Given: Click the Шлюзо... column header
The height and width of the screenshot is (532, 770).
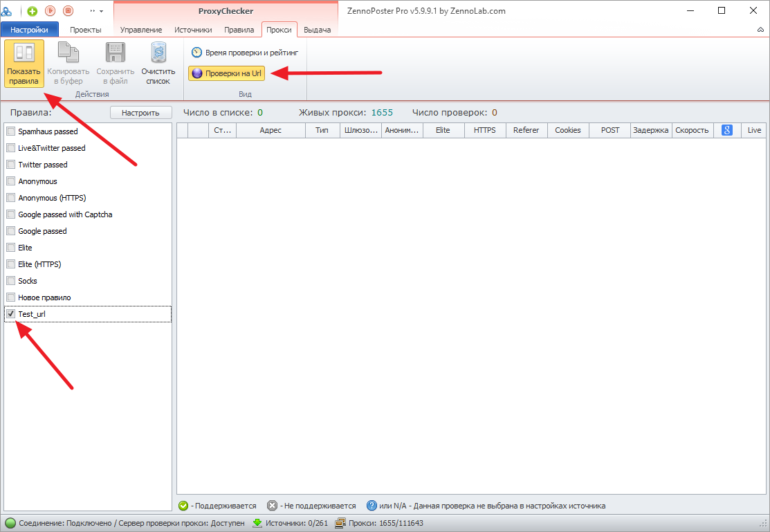Looking at the screenshot, I should (x=361, y=130).
